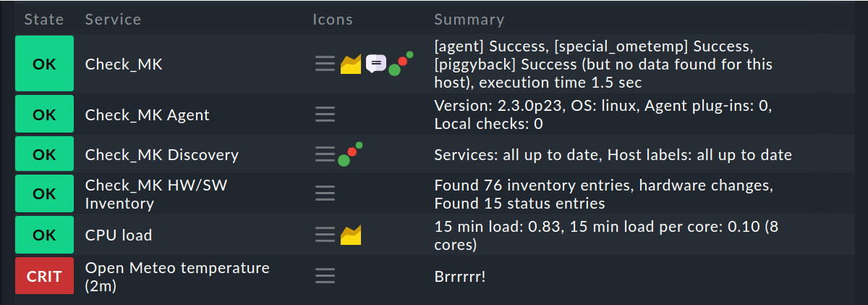Sort the table by State column header
The width and height of the screenshot is (868, 305).
(43, 20)
